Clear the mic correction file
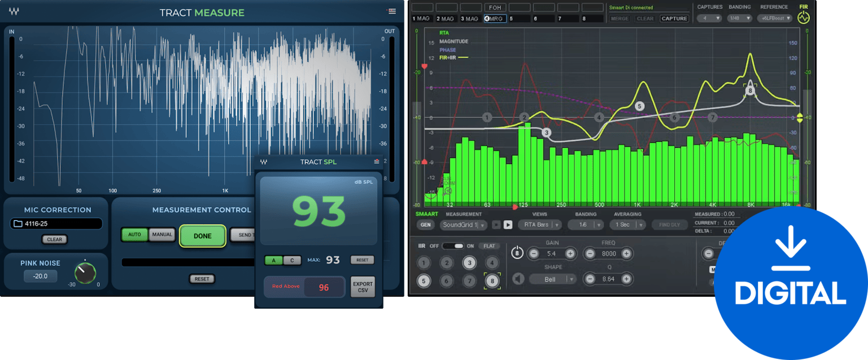 54,239
